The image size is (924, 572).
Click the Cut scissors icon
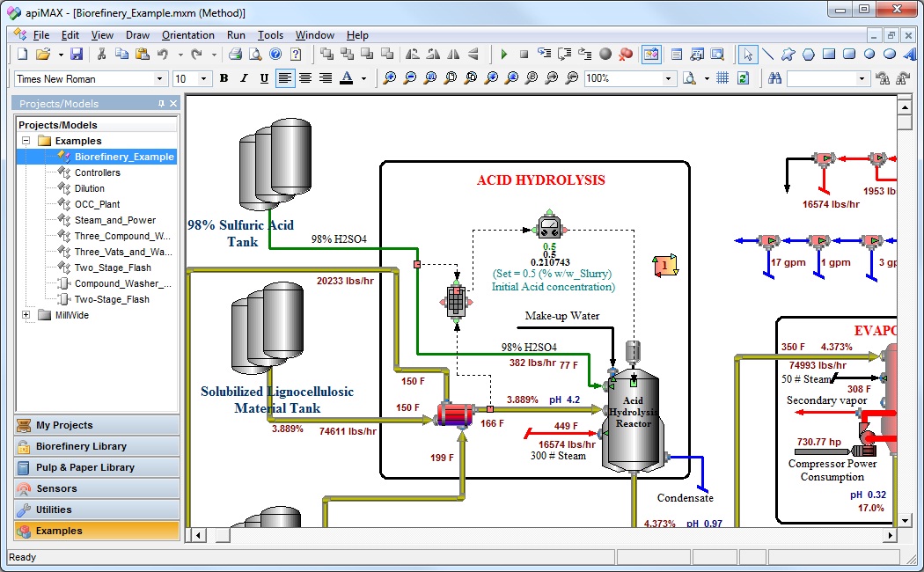[102, 55]
